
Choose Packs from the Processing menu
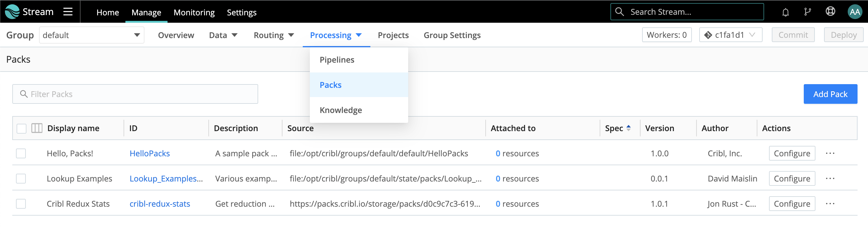(x=359, y=85)
